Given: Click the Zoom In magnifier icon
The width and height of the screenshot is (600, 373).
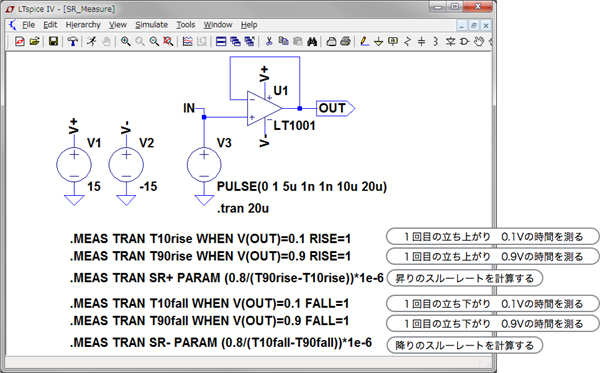Looking at the screenshot, I should (x=125, y=41).
